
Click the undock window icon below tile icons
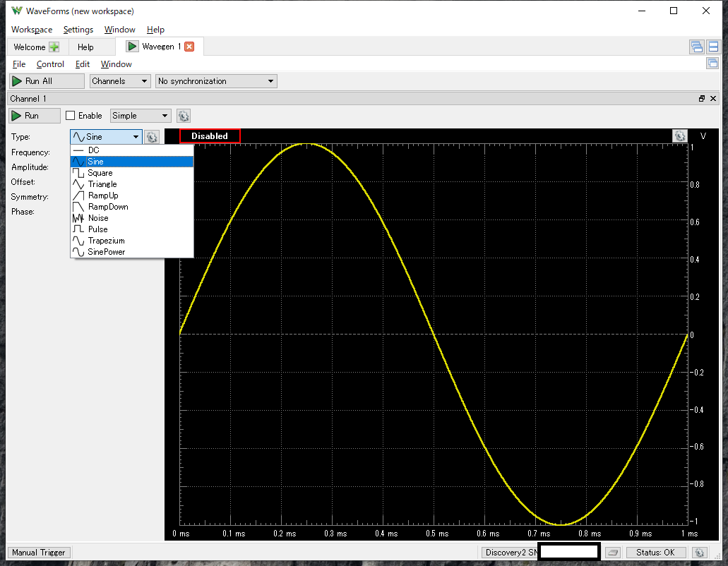pyautogui.click(x=712, y=63)
